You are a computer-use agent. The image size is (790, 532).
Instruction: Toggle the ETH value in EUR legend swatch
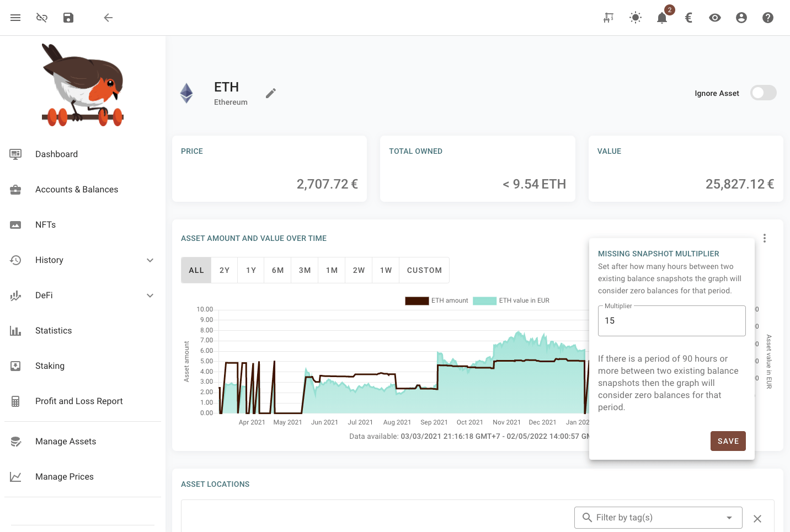pos(485,301)
